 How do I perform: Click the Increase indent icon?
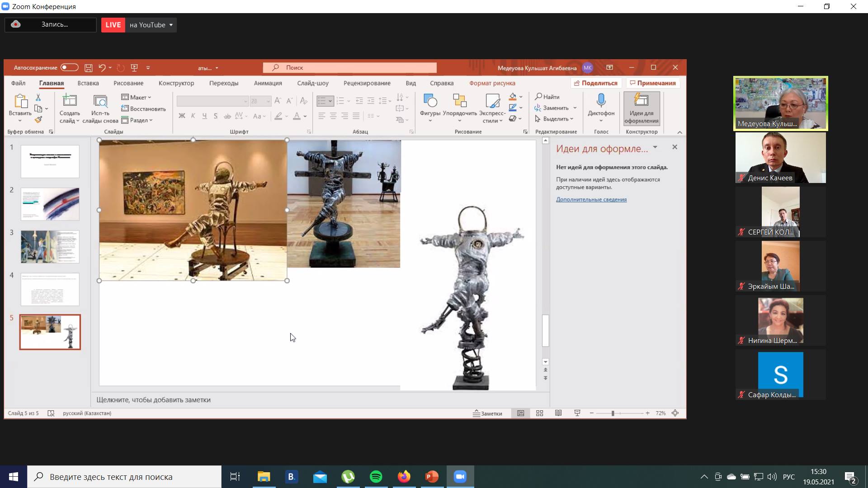371,101
